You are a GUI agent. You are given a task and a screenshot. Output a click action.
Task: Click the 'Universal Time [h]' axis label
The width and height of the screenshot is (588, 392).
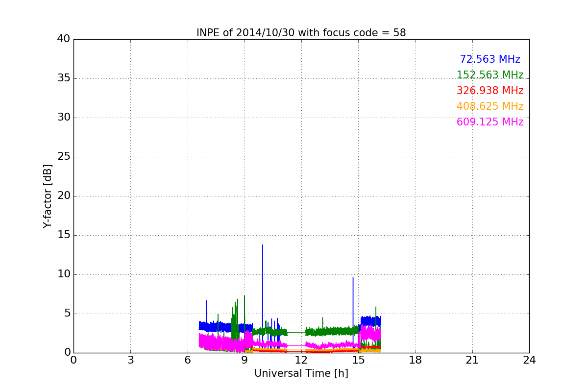pyautogui.click(x=301, y=373)
